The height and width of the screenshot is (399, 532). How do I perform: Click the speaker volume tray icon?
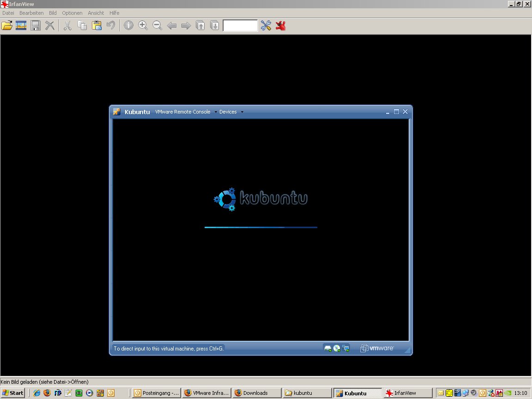474,393
